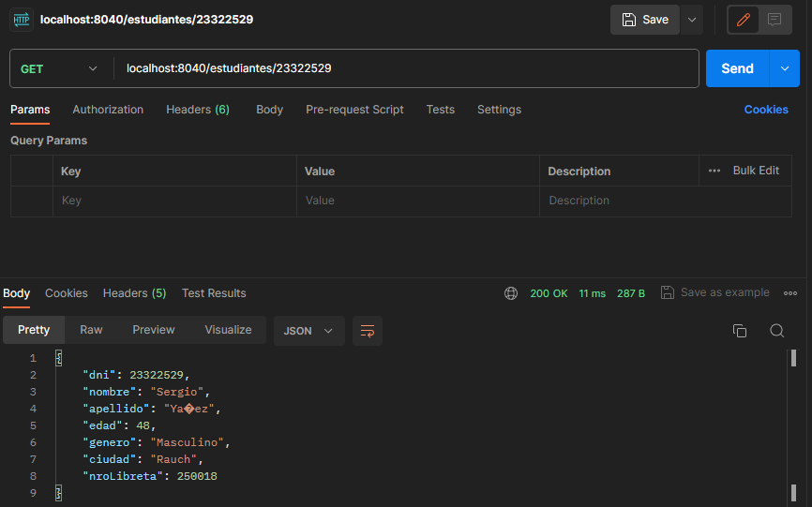This screenshot has width=812, height=507.
Task: Switch to Preview view
Action: 153,330
